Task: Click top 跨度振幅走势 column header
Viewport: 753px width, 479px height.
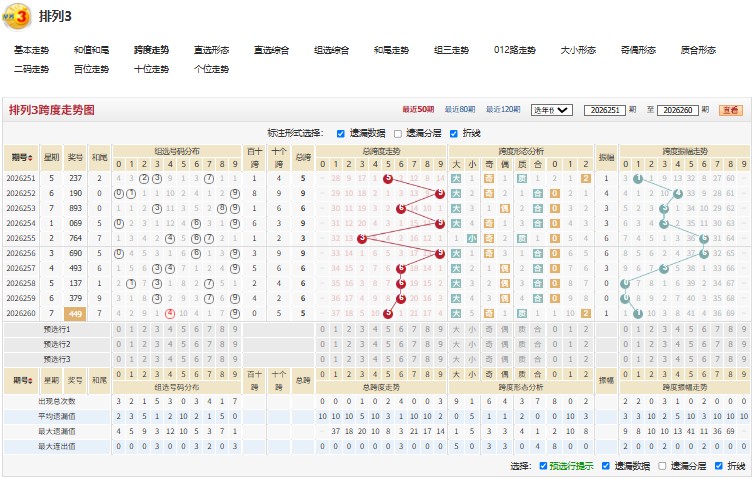Action: (684, 151)
